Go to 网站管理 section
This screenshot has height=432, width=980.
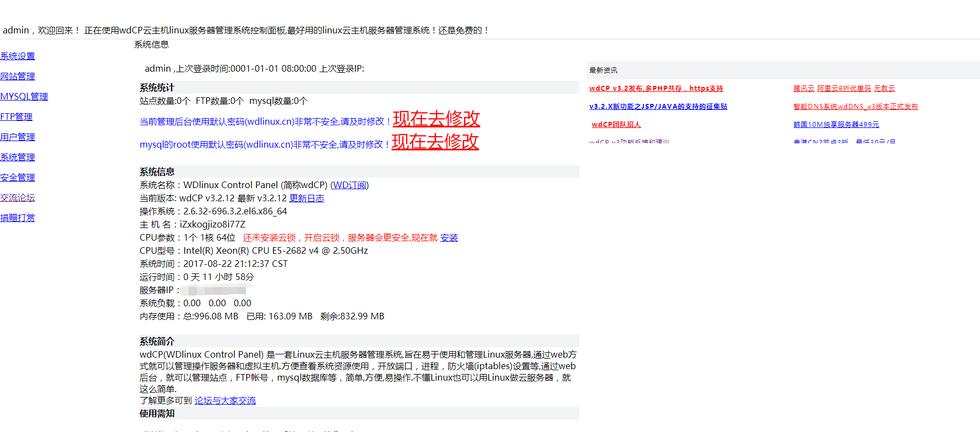(17, 77)
